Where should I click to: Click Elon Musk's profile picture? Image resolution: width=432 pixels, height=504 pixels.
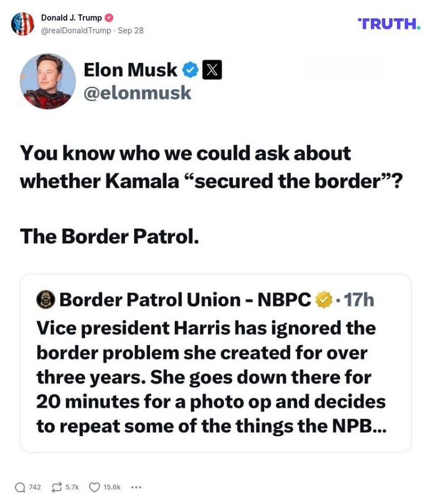[48, 81]
